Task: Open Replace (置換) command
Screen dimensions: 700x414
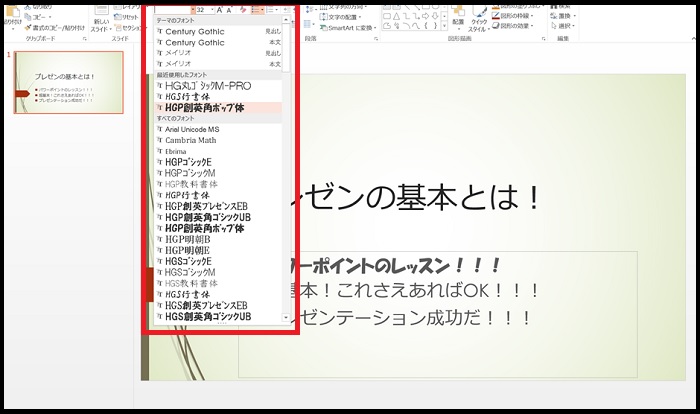Action: 563,16
